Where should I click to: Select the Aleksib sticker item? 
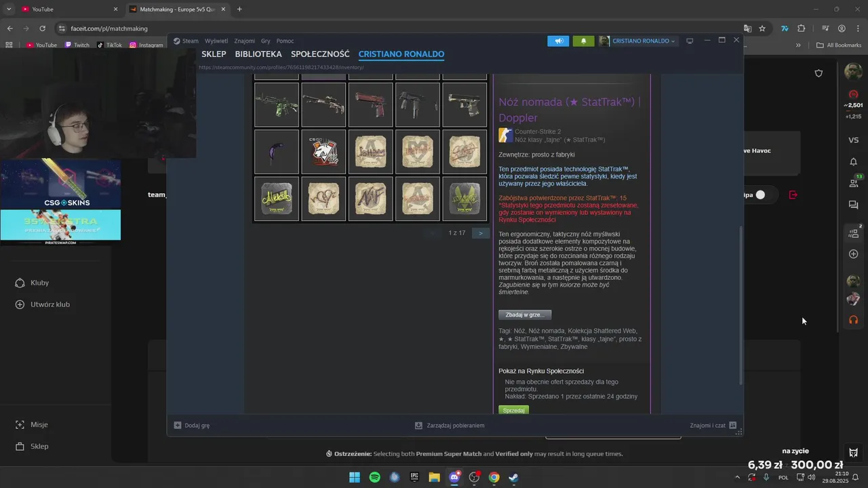click(x=277, y=199)
